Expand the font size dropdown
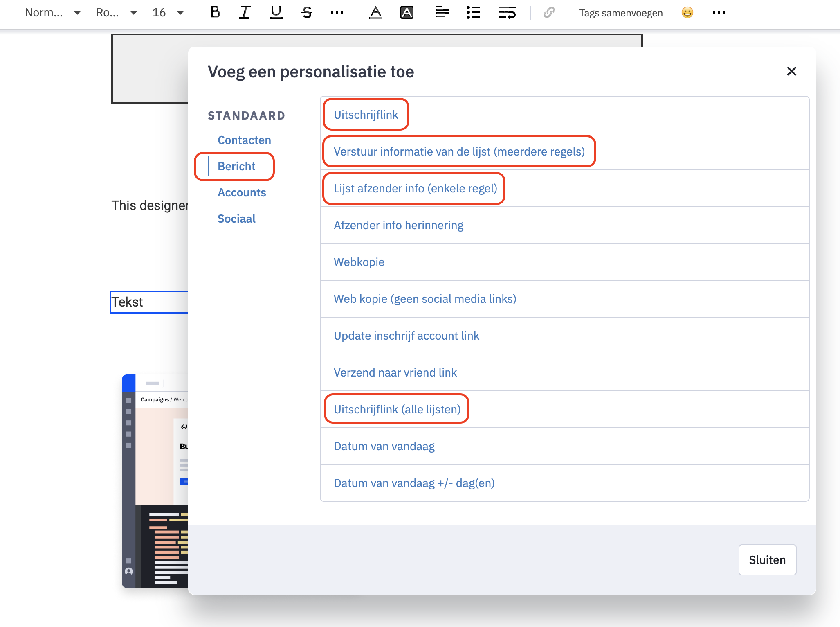Screen dimensions: 840x627 click(168, 13)
